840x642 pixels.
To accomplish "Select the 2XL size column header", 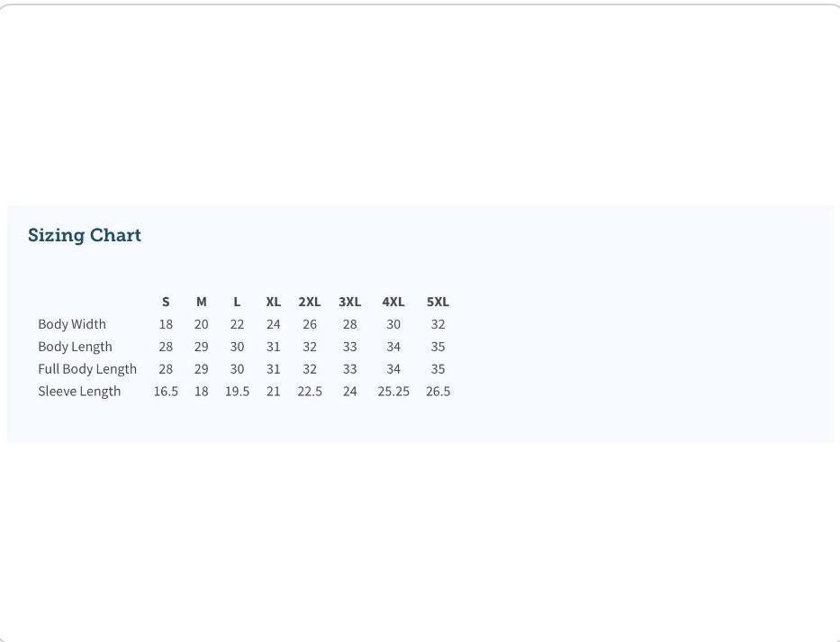I will click(x=310, y=302).
